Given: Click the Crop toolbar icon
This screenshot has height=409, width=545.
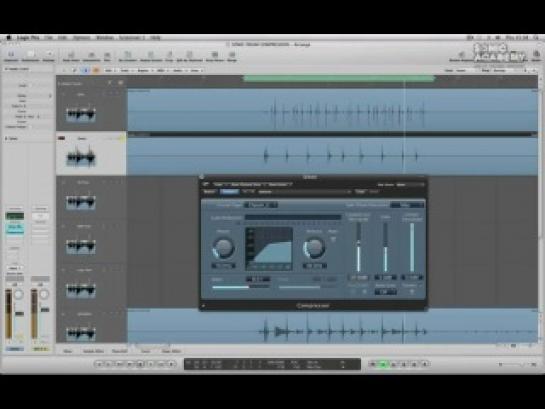Looking at the screenshot, I should (169, 56).
